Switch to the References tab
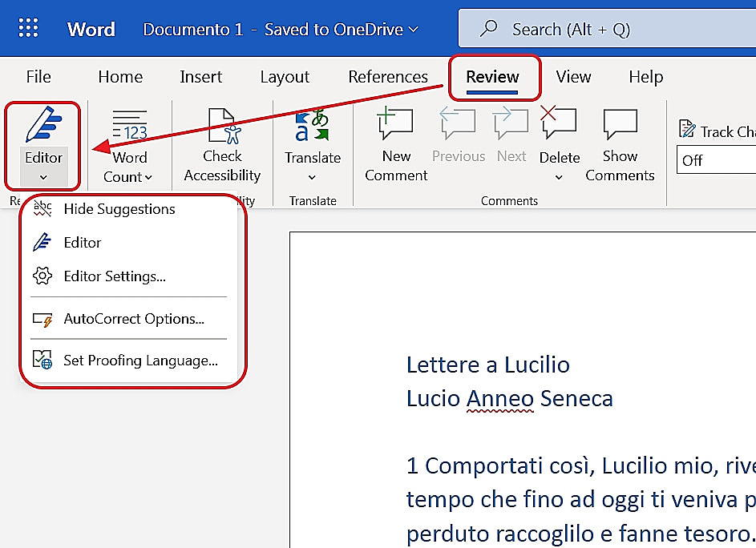756x548 pixels. coord(388,77)
